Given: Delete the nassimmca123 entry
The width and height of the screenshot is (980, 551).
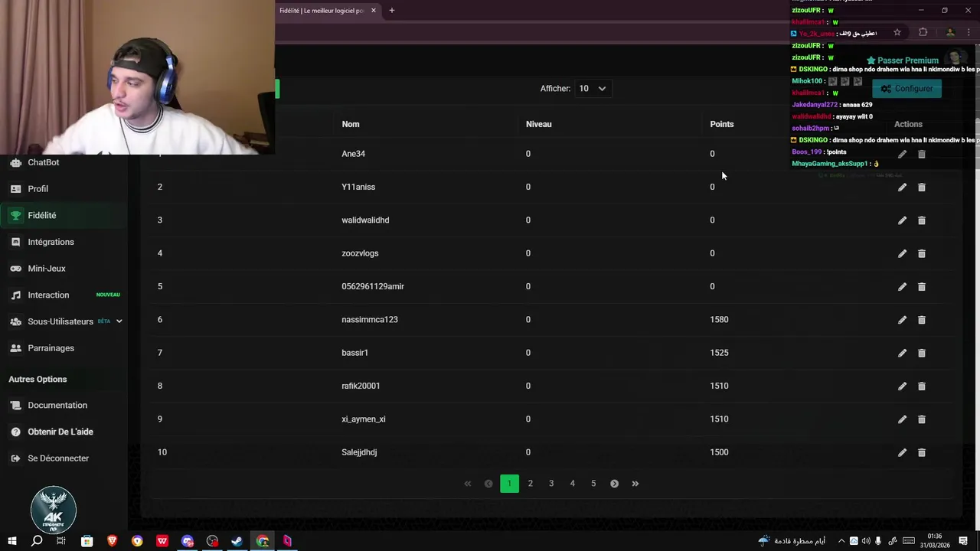Looking at the screenshot, I should 922,320.
